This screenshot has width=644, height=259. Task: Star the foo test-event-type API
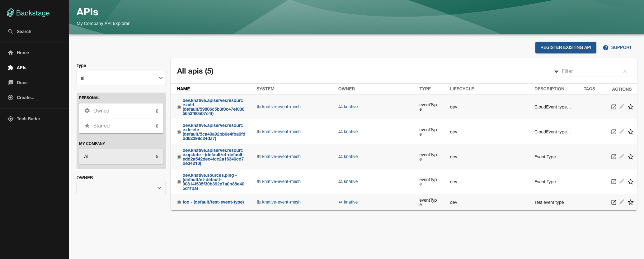tap(630, 202)
